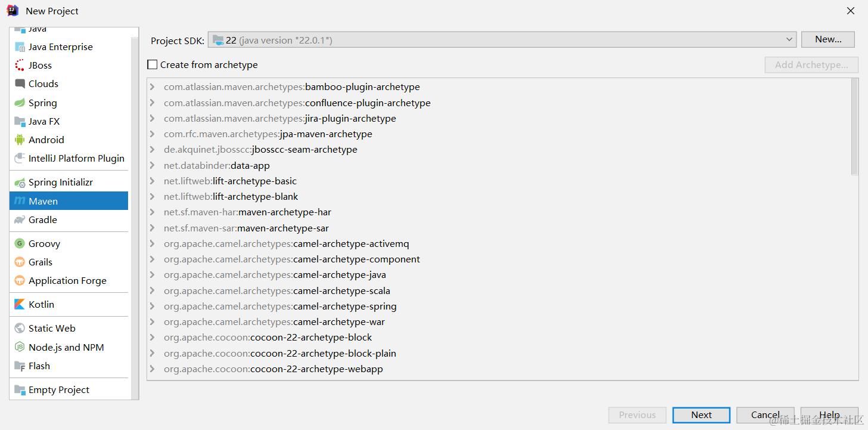Select camel-archetype-war row text
Viewport: 868px width, 430px height.
tap(274, 322)
